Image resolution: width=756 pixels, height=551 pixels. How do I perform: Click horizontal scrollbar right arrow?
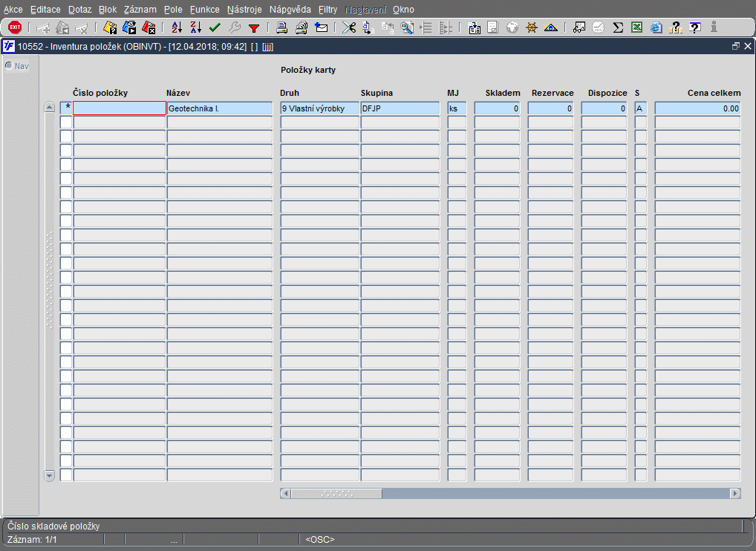[735, 493]
